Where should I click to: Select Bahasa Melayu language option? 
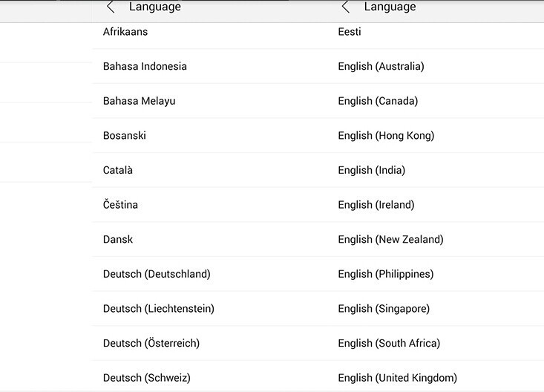[140, 101]
